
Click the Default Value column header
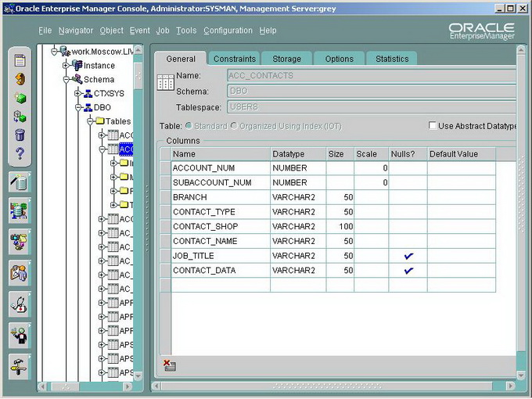[x=462, y=154]
